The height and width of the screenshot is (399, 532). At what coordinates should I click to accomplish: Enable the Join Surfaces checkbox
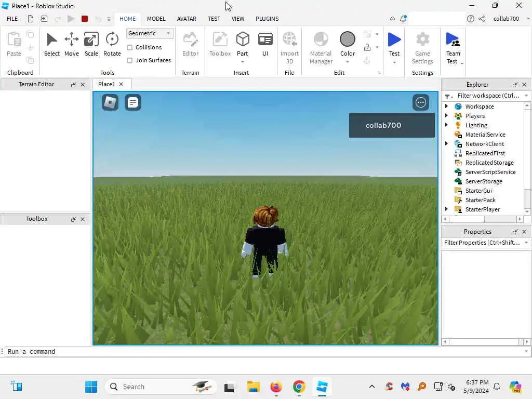[129, 60]
